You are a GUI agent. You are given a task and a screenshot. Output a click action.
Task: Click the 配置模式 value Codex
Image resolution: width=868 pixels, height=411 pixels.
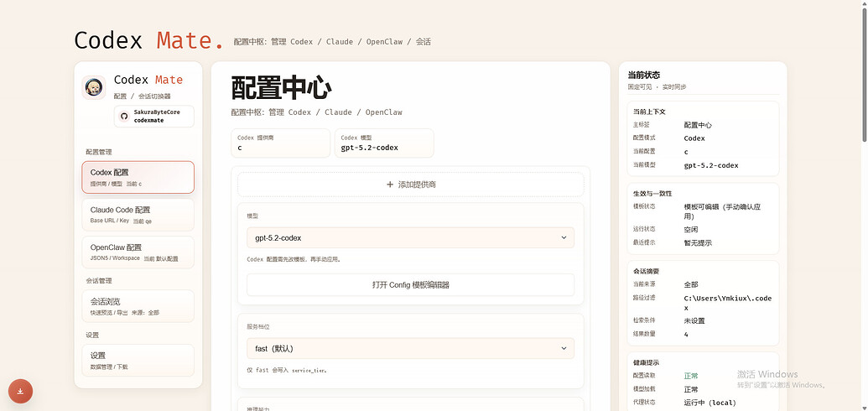(694, 138)
